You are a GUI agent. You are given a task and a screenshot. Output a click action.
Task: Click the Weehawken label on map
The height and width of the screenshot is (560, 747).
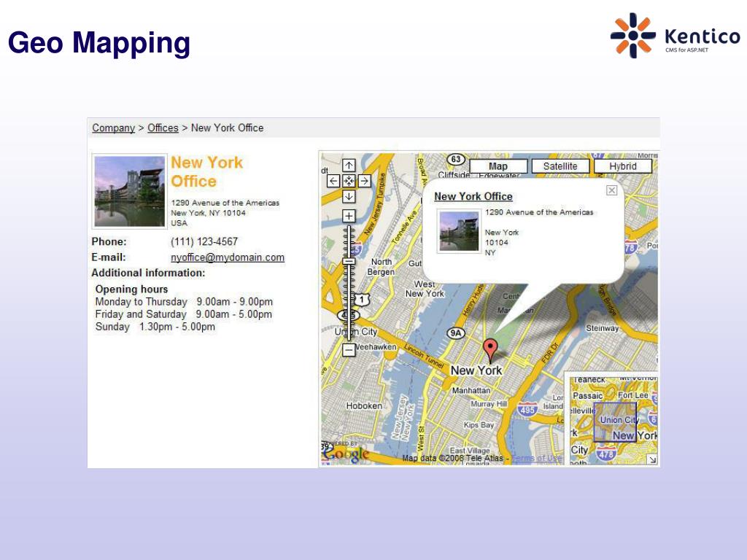(376, 346)
